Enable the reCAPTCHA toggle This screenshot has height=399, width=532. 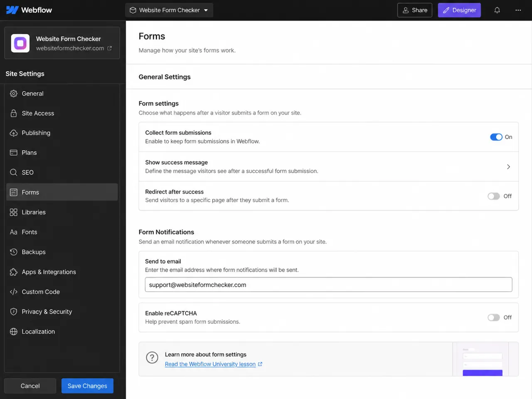click(494, 318)
